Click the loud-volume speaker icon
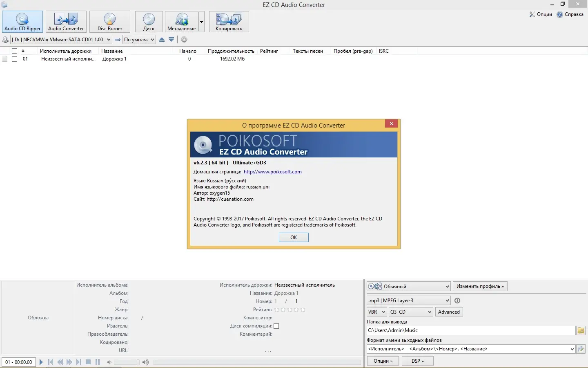Viewport: 588px width, 368px height. (145, 362)
